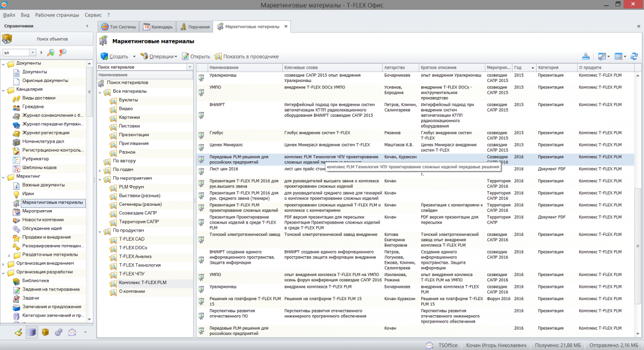Image resolution: width=644 pixels, height=350 pixels.
Task: Click the blue search magnifier beside the кл field
Action: click(50, 53)
